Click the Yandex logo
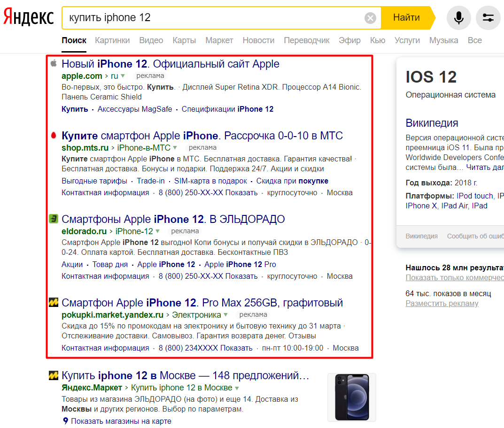Screen dimensions: 504x428 pyautogui.click(x=28, y=17)
